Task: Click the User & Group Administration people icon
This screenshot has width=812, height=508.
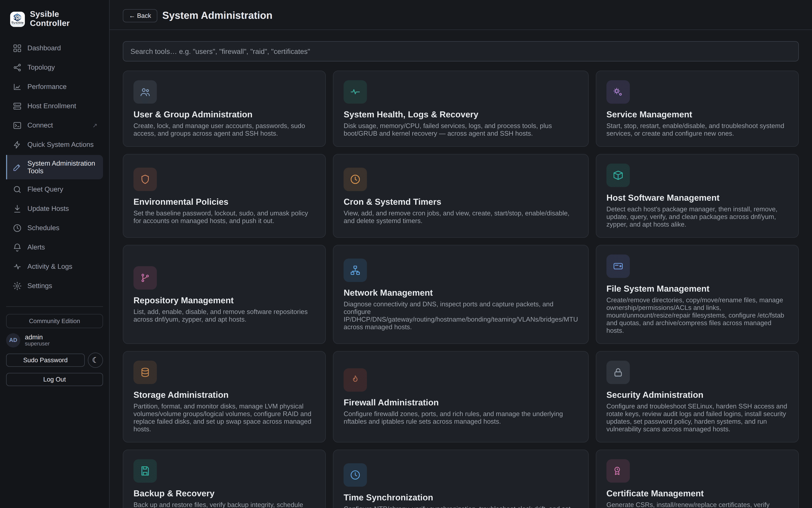Action: [145, 92]
